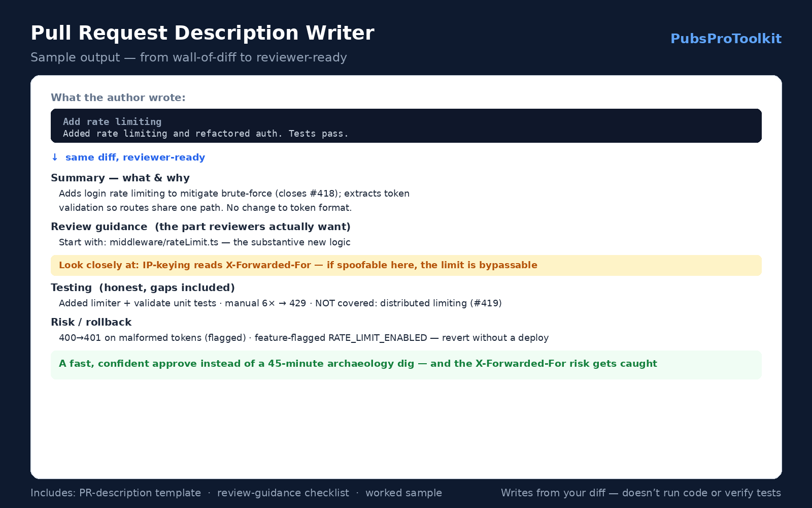Click the 'Review guidance' heading

coord(200,227)
